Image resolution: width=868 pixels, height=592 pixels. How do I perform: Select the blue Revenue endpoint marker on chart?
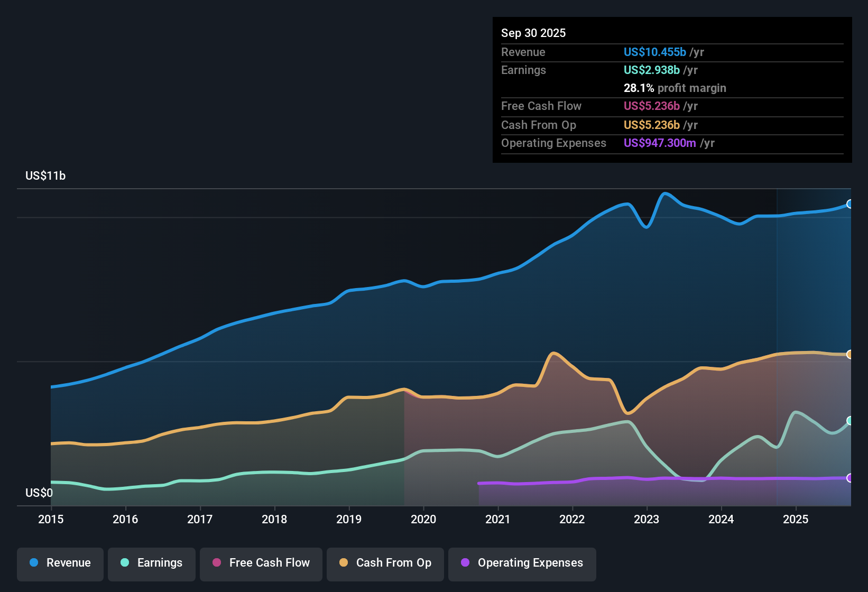pyautogui.click(x=851, y=203)
